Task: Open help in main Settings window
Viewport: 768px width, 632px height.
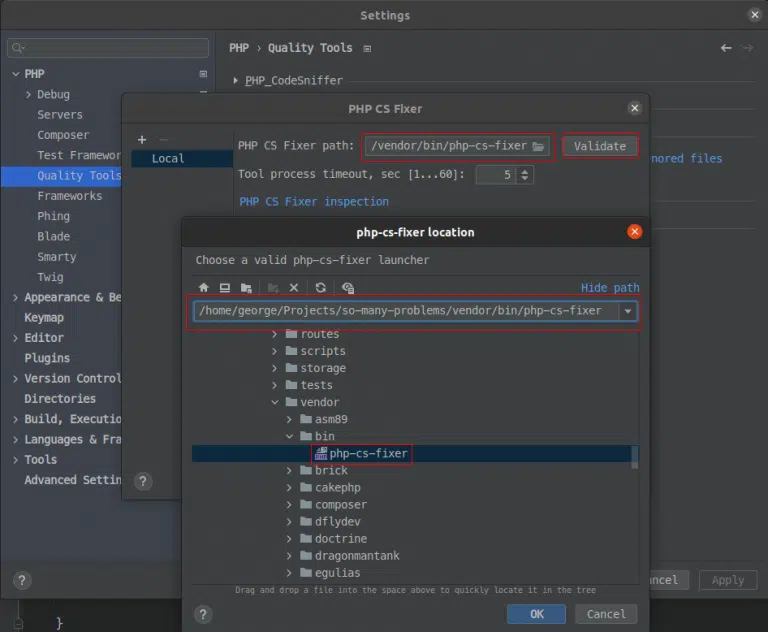Action: tap(22, 581)
